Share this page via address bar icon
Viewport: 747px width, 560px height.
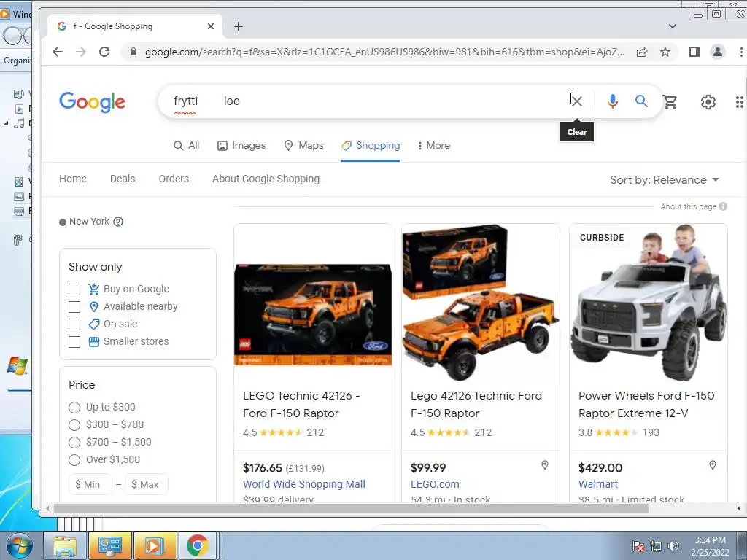coord(642,52)
